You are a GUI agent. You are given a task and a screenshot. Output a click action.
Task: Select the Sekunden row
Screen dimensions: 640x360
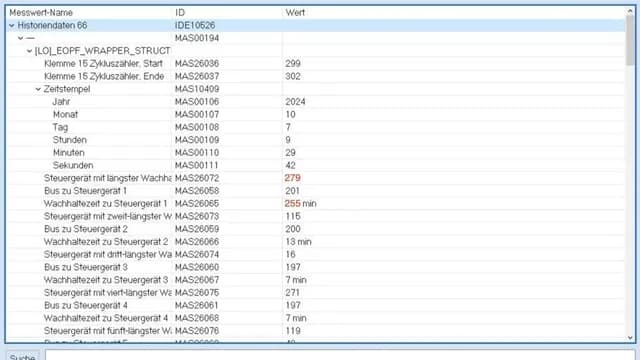click(x=316, y=165)
